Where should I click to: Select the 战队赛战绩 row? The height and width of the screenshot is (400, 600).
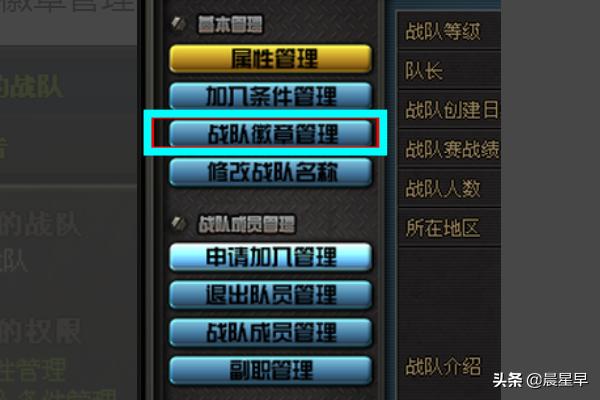[449, 149]
